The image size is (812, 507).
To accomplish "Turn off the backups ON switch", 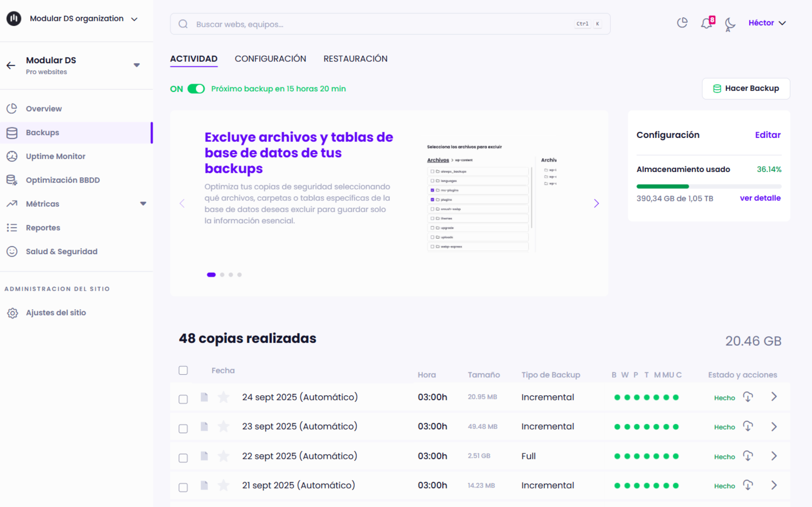I will [196, 89].
